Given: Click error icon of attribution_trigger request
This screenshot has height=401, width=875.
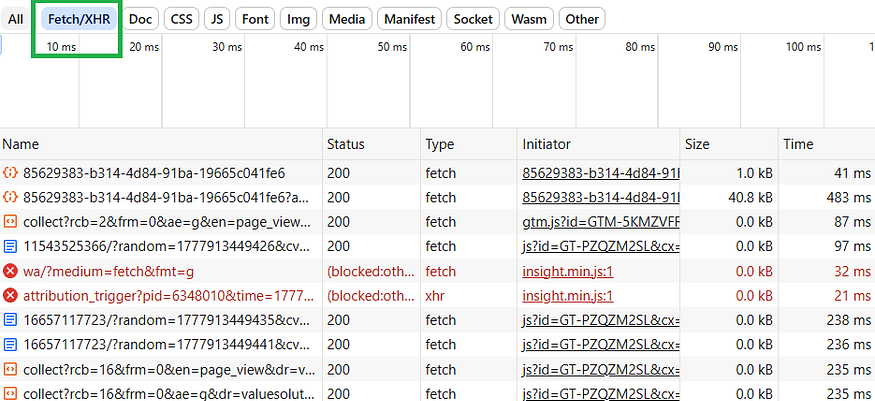Looking at the screenshot, I should coord(10,296).
